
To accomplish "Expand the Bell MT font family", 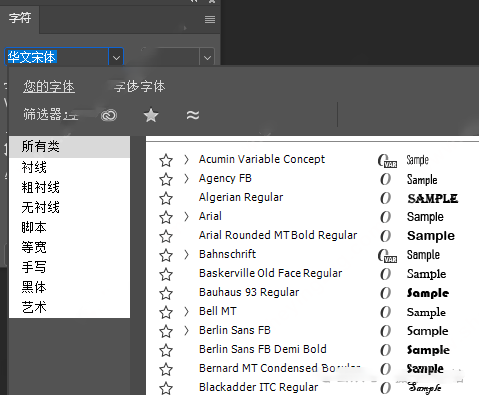I will tap(186, 312).
